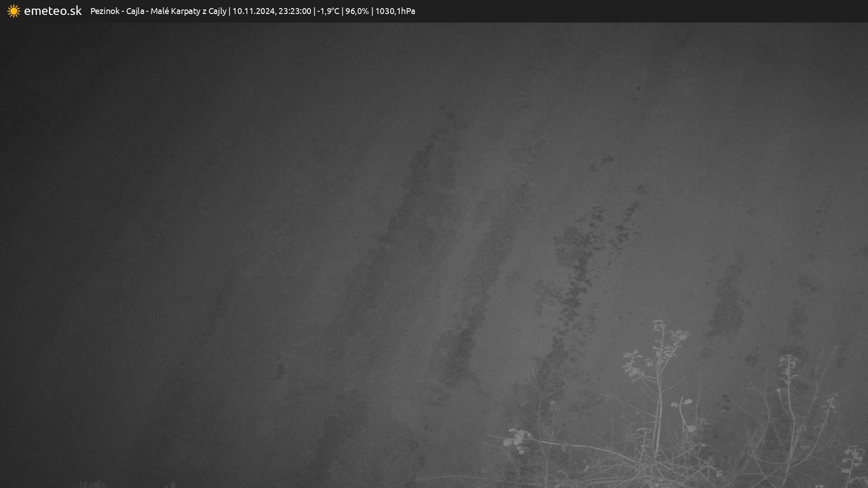The height and width of the screenshot is (488, 868).
Task: Click the timestamp 23:23:00
Action: pos(295,11)
